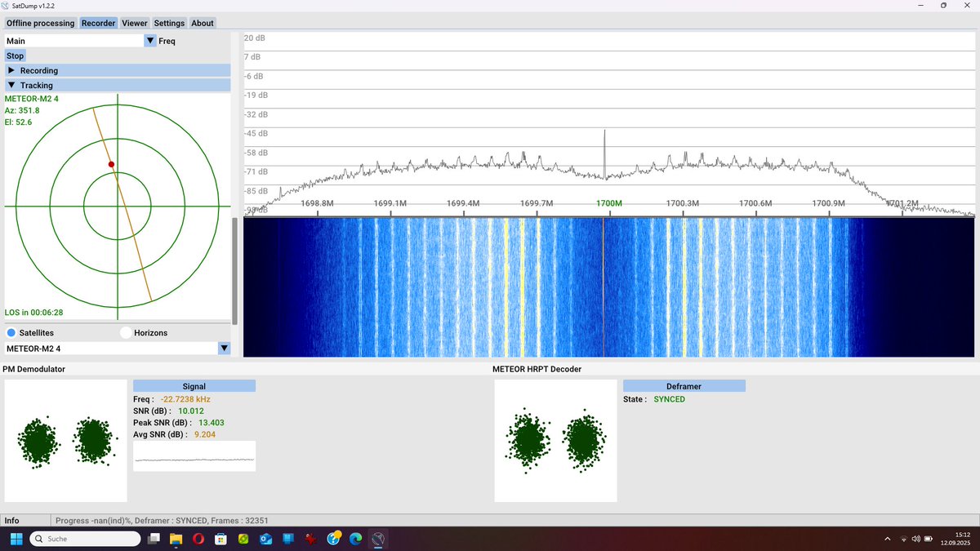Open the About tab

pyautogui.click(x=203, y=23)
